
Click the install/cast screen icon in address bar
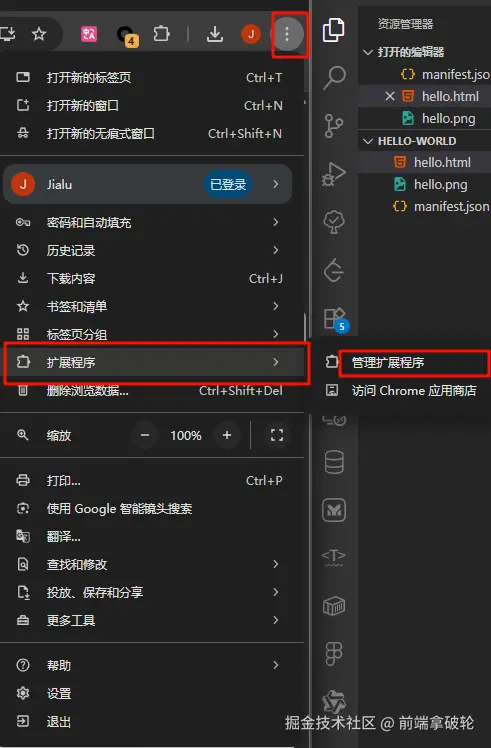[x=8, y=34]
